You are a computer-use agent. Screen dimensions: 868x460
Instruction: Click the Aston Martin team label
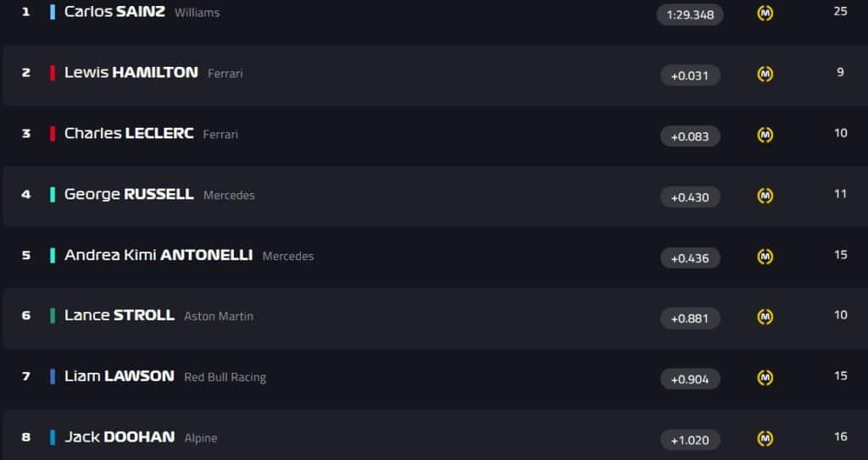pyautogui.click(x=218, y=317)
